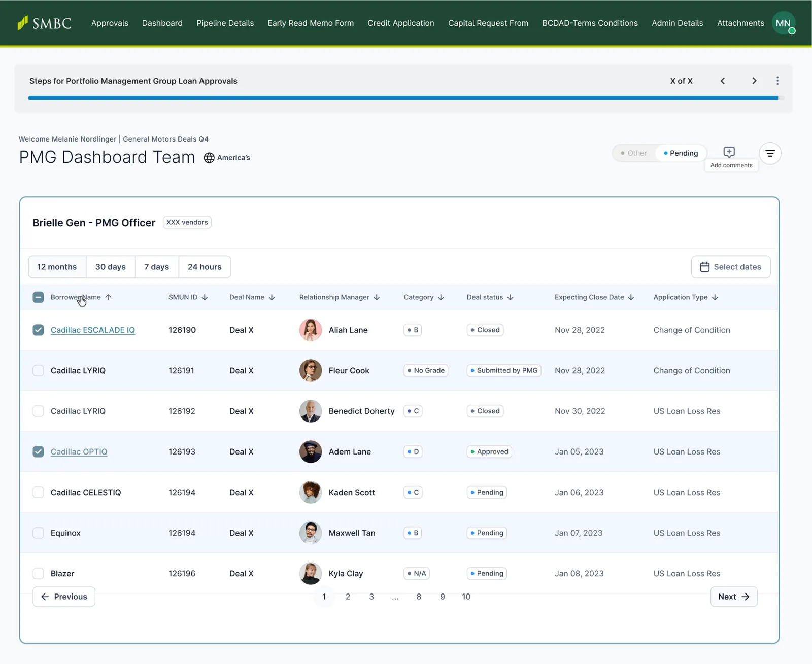812x664 pixels.
Task: Sort by Category column
Action: point(424,297)
